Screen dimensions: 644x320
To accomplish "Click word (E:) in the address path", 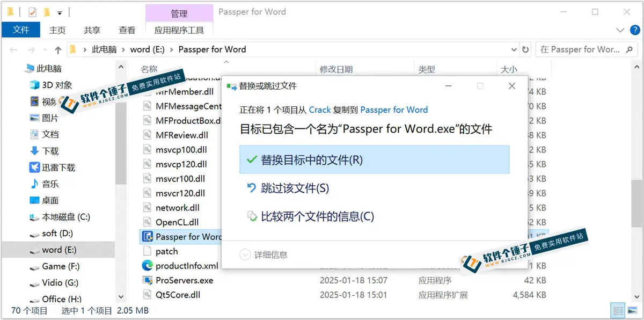I will [147, 49].
